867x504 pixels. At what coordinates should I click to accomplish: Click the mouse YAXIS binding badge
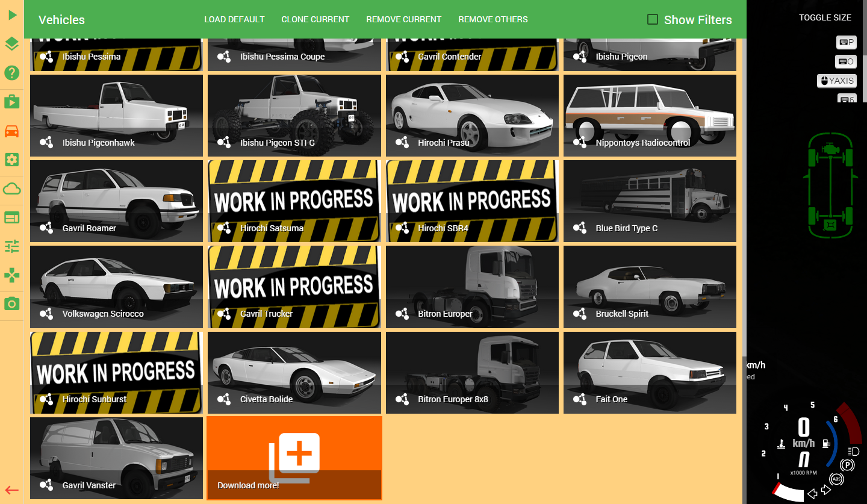(837, 81)
